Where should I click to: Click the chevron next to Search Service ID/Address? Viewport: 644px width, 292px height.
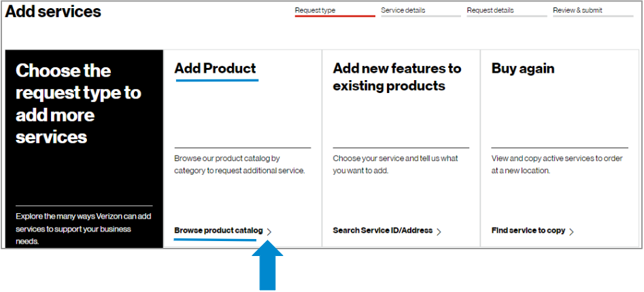click(439, 232)
